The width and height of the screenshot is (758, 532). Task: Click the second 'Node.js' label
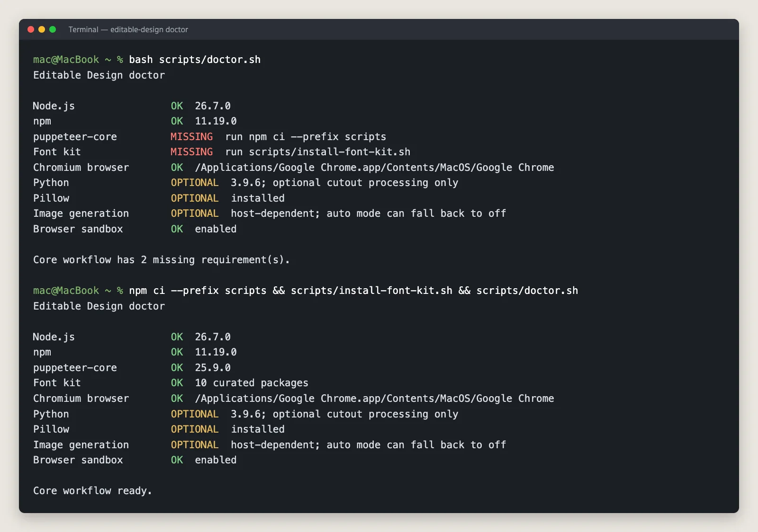(54, 337)
